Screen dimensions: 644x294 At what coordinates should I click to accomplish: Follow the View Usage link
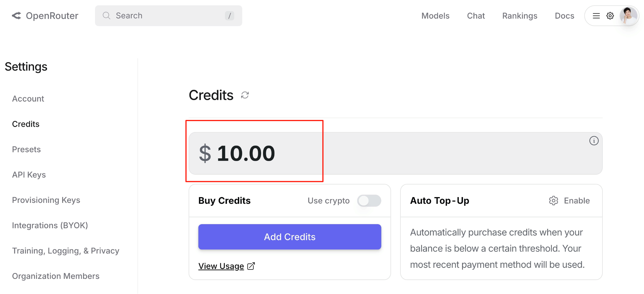221,266
